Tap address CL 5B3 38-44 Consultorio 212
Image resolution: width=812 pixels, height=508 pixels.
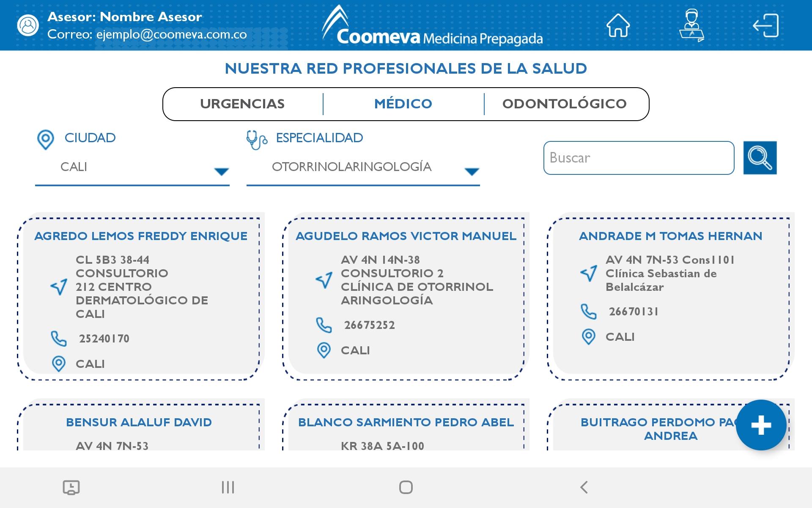pos(142,287)
